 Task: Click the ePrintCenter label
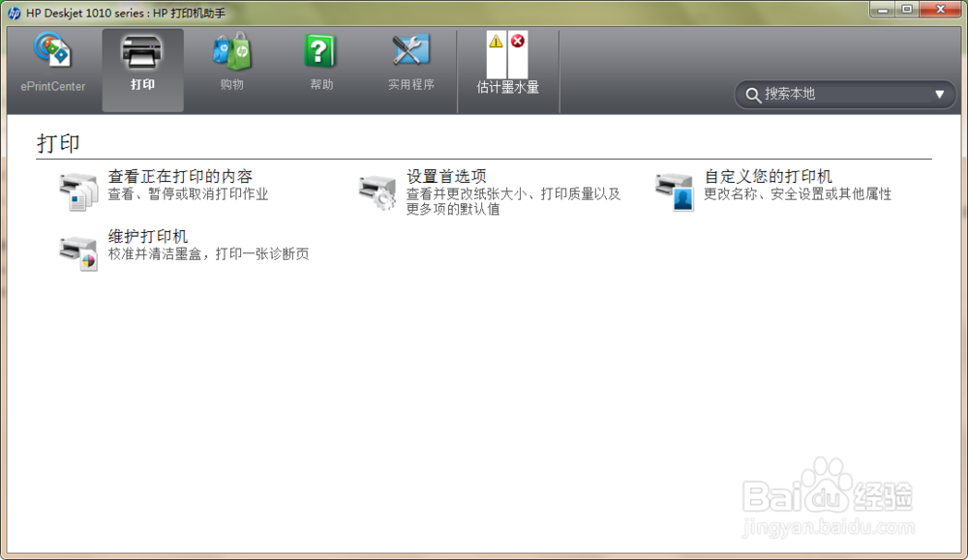[x=52, y=86]
